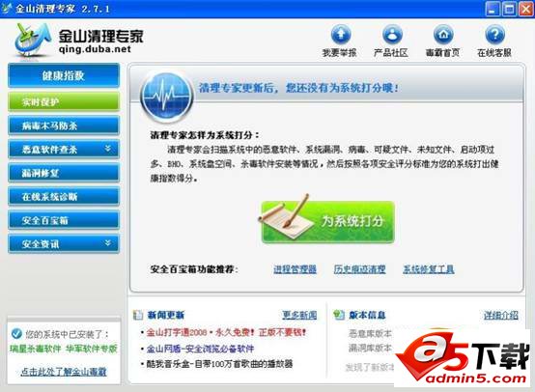This screenshot has width=535, height=392.
Task: Expand the 恶意软件查杀 chevron
Action: tap(108, 148)
